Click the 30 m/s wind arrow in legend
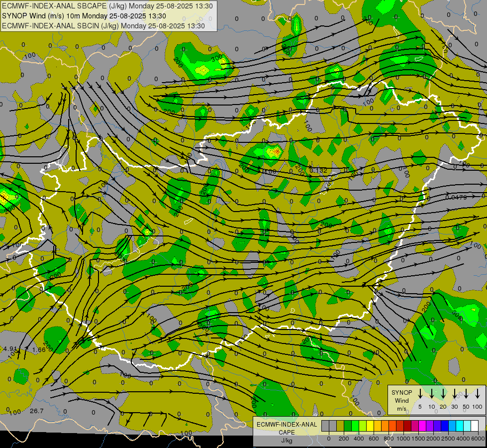This screenshot has height=448, width=487. [x=455, y=394]
